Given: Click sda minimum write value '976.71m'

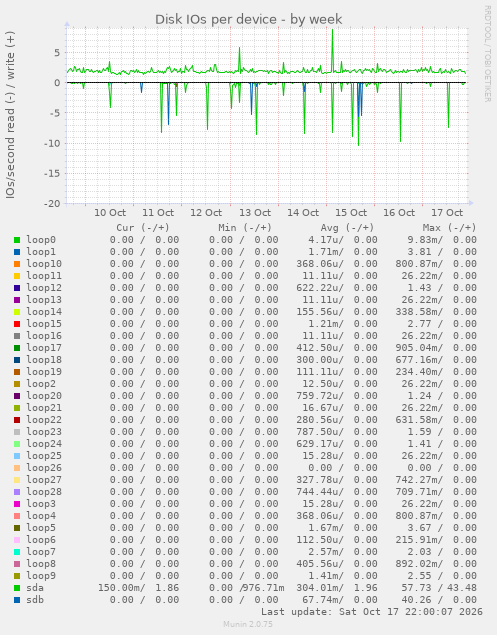Looking at the screenshot, I should point(265,588).
